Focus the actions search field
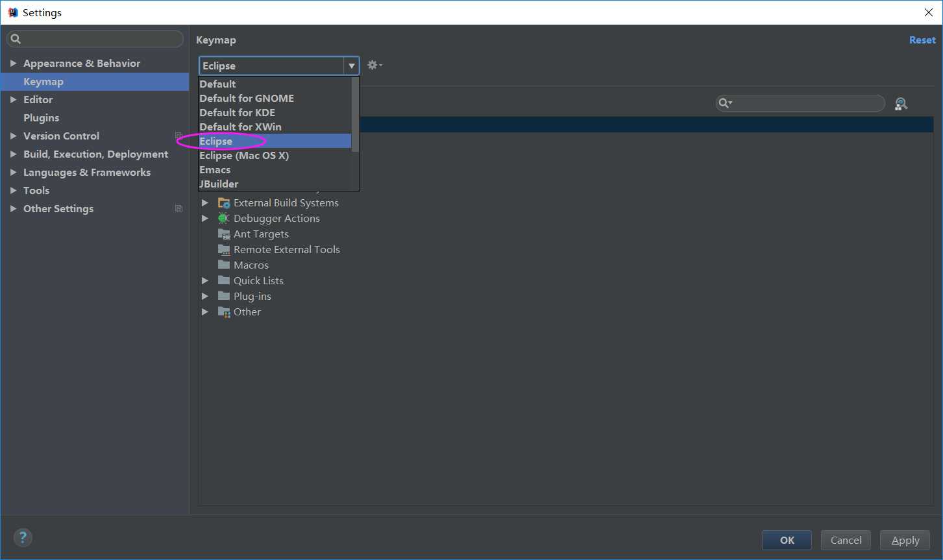 point(800,103)
